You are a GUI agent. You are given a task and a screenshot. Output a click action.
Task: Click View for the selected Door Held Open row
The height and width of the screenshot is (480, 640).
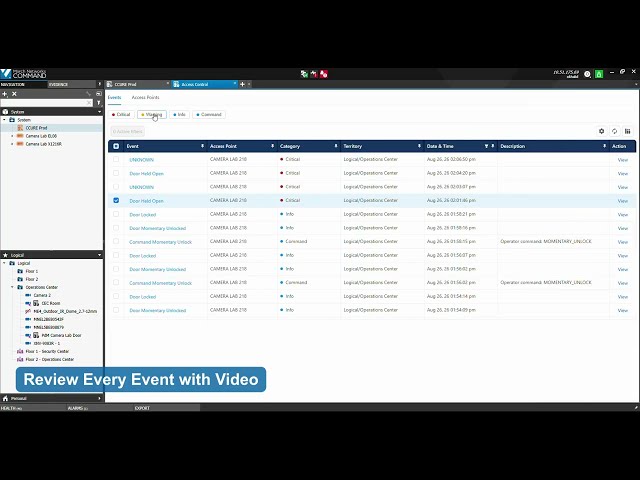pos(622,201)
